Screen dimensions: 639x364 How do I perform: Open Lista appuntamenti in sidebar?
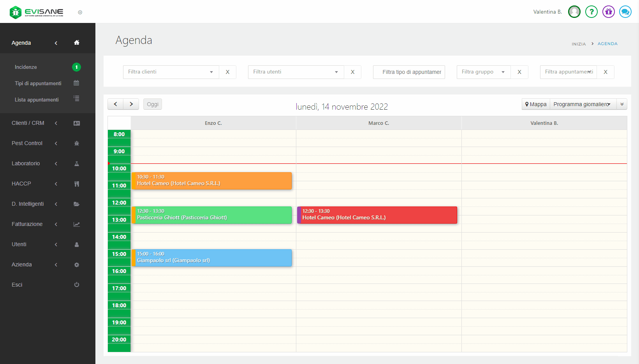pyautogui.click(x=37, y=100)
